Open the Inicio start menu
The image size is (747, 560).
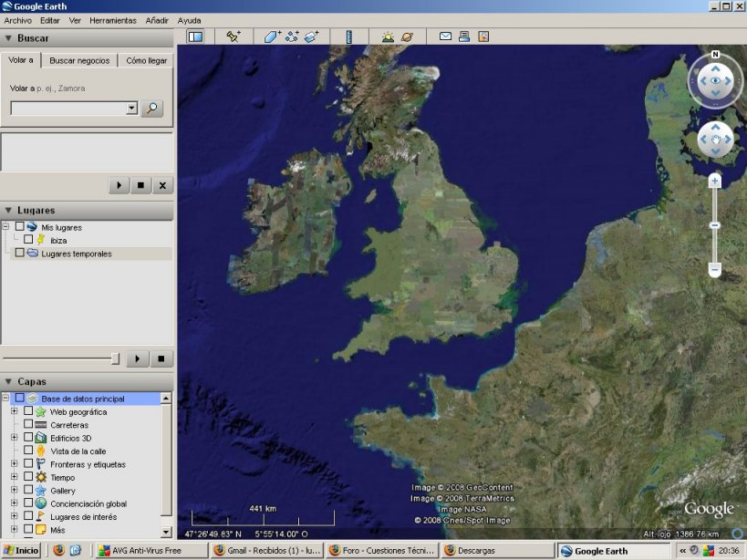21,551
